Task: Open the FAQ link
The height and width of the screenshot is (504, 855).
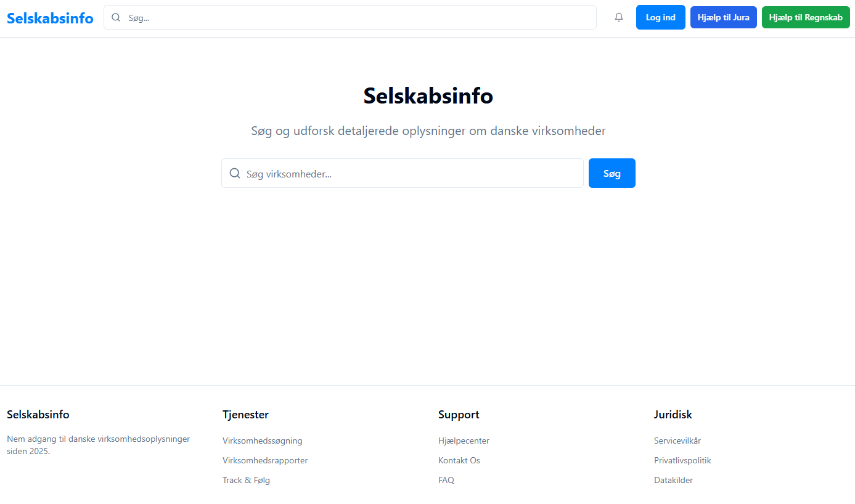Action: tap(446, 480)
